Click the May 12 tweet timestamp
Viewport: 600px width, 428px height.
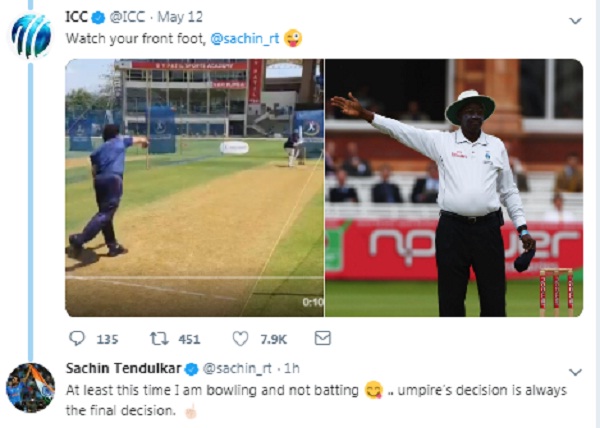pyautogui.click(x=177, y=18)
